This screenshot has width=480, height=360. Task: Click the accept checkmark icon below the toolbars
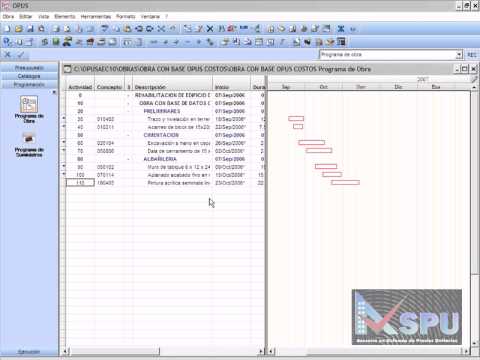[x=21, y=54]
